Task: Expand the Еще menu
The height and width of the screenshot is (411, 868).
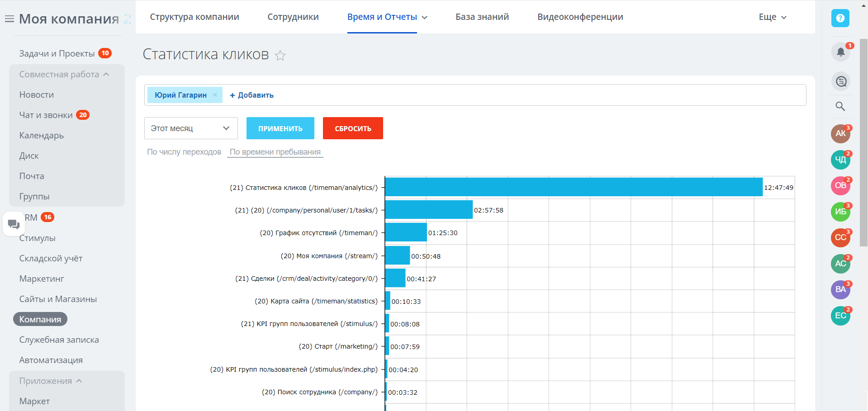Action: [x=773, y=17]
